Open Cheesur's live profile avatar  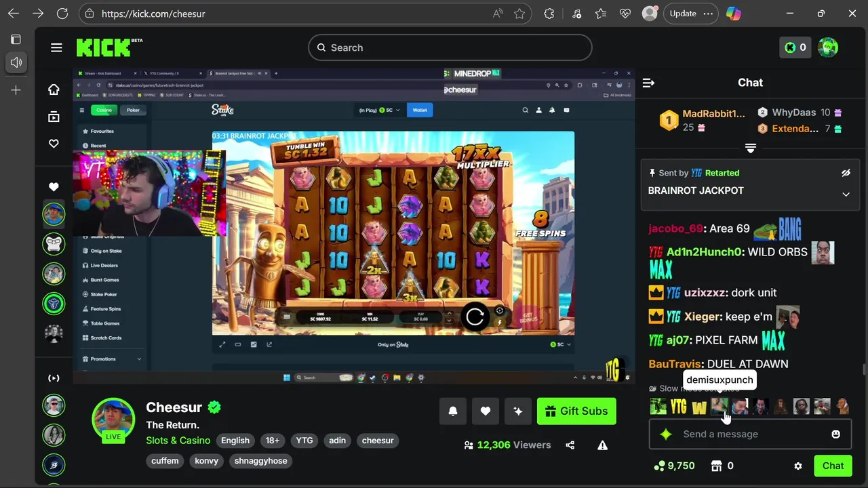coord(113,419)
